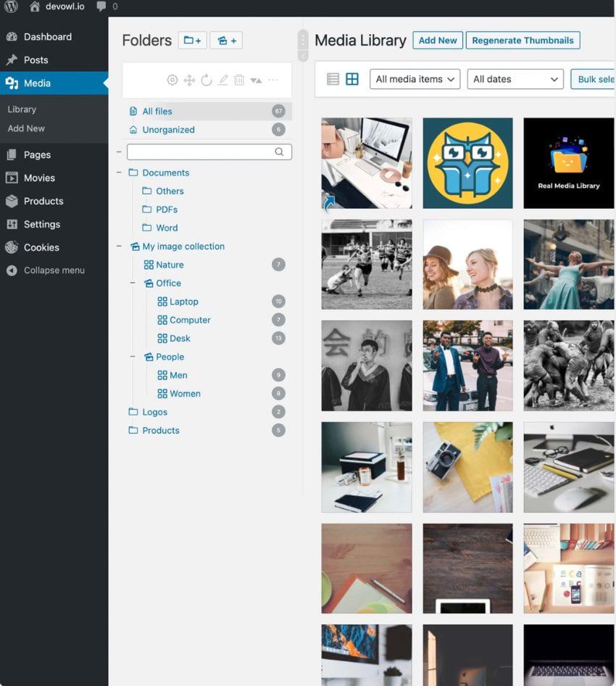Viewport: 616px width, 686px height.
Task: Select the graduate in gown thumbnail
Action: tap(367, 365)
